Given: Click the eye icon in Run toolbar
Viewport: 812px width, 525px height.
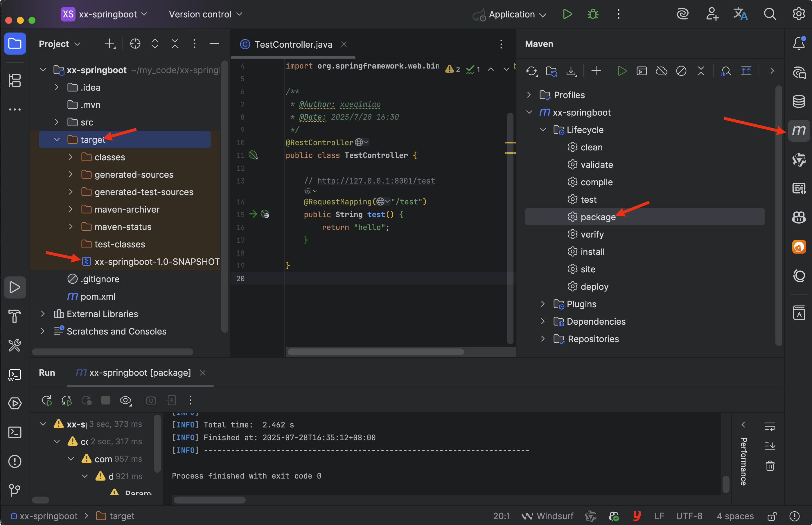Looking at the screenshot, I should pos(125,400).
